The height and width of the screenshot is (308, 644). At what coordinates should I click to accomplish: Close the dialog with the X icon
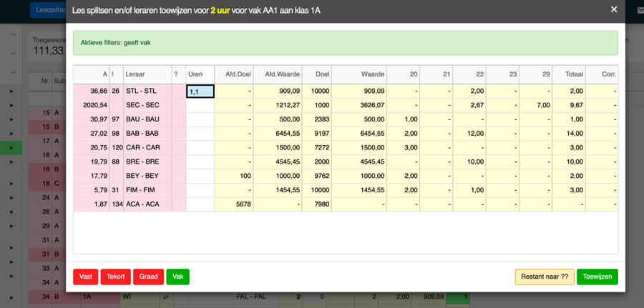(x=613, y=9)
